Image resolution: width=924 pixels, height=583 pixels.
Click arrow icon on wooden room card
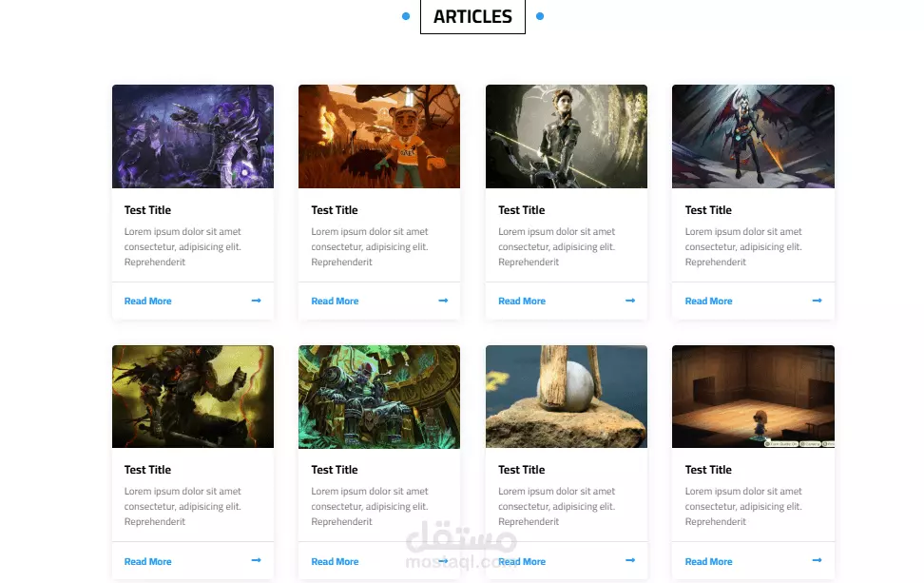tap(817, 560)
